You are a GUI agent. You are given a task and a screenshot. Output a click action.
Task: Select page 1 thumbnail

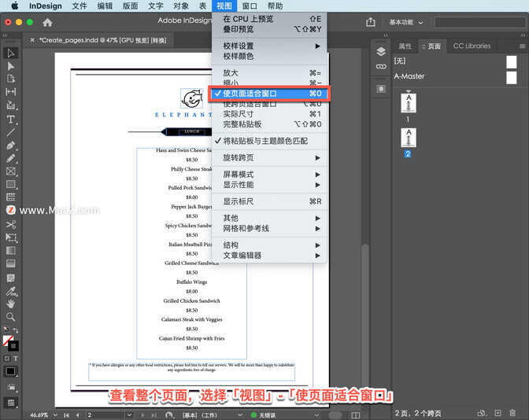(409, 103)
